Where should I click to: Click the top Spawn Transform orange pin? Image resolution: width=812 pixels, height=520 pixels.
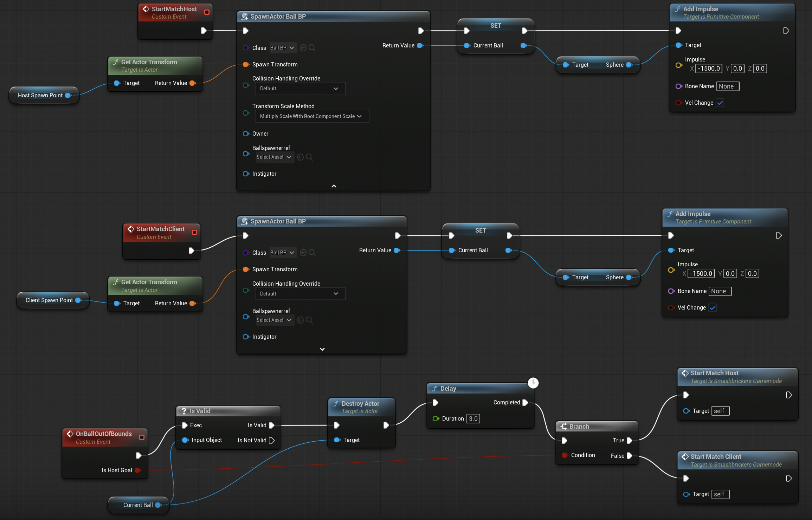[x=246, y=65]
